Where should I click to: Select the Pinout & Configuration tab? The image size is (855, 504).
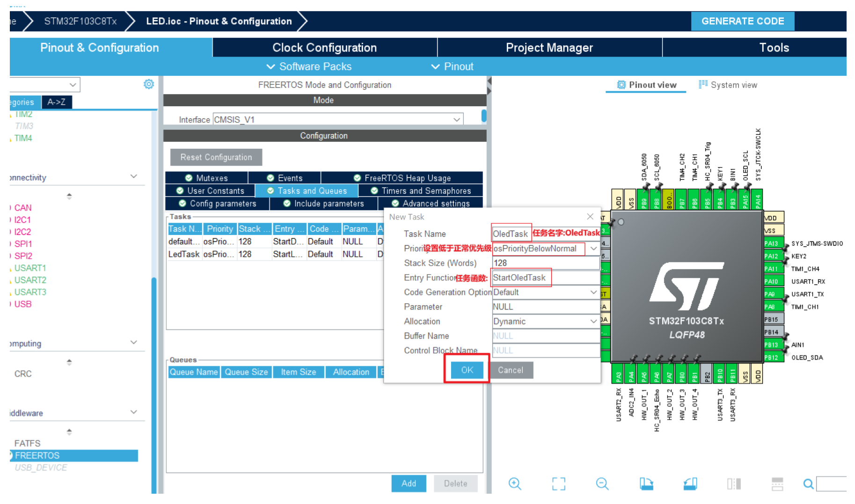click(100, 48)
